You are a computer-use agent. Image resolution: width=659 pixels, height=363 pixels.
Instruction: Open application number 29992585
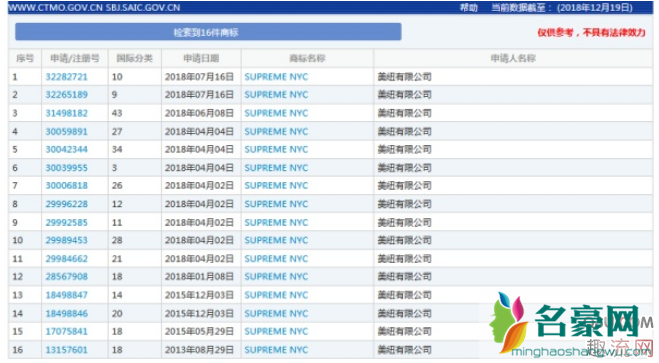click(x=66, y=222)
